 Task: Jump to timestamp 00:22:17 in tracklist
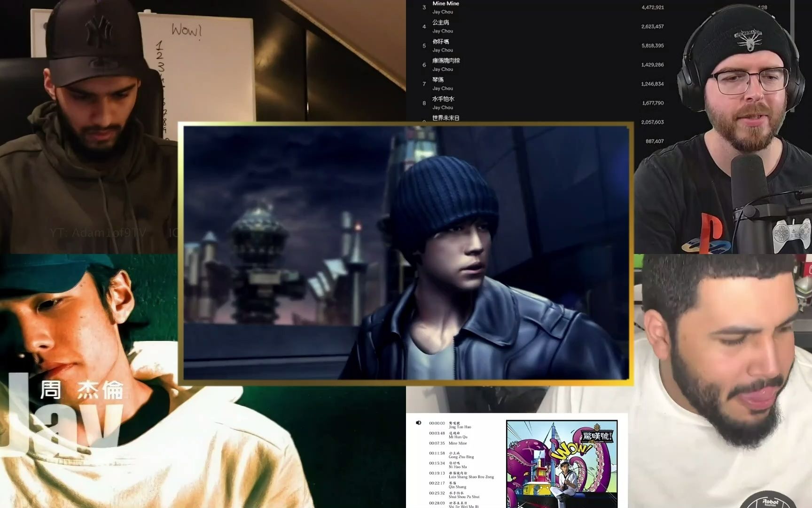437,483
